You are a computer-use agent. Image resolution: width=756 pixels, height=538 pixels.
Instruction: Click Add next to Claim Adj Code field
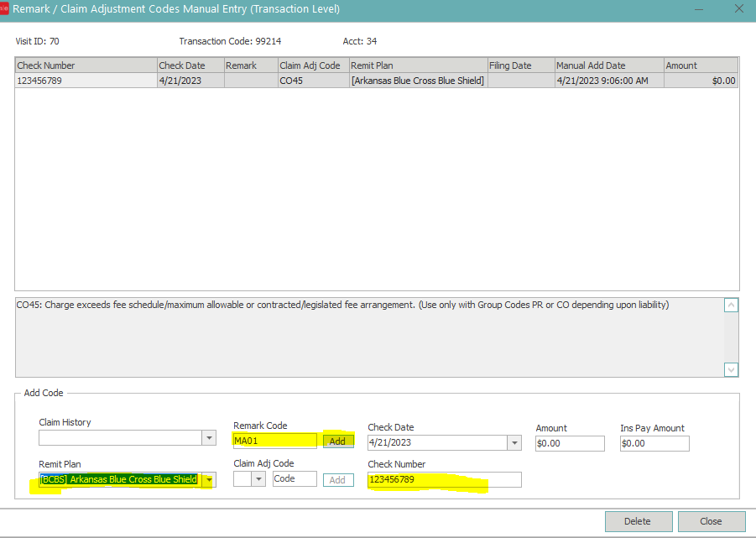pos(337,480)
